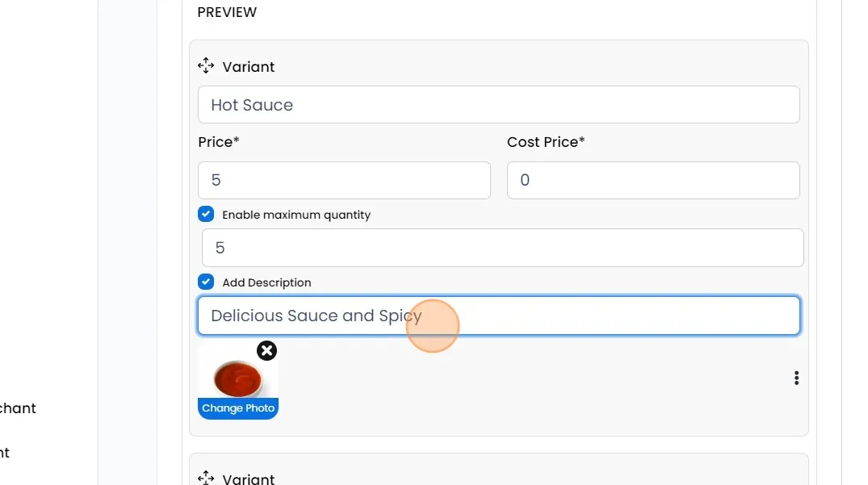
Task: Click the move handle on the lower Variant card
Action: (206, 478)
